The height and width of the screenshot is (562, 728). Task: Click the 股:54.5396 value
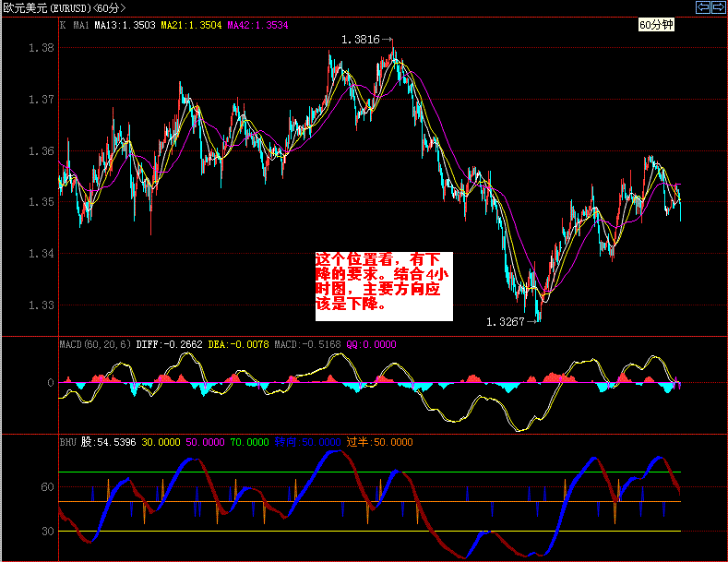click(x=109, y=442)
